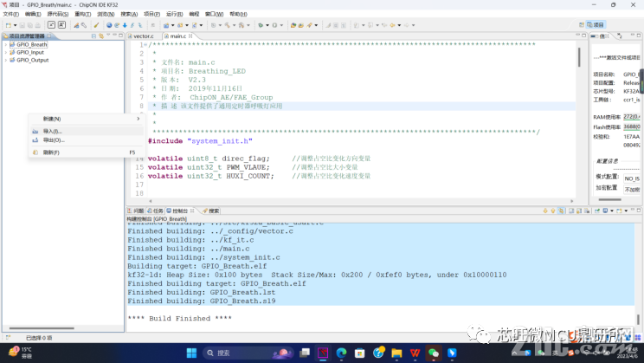Fold the header comment at line 1
This screenshot has width=644, height=363.
tap(145, 45)
